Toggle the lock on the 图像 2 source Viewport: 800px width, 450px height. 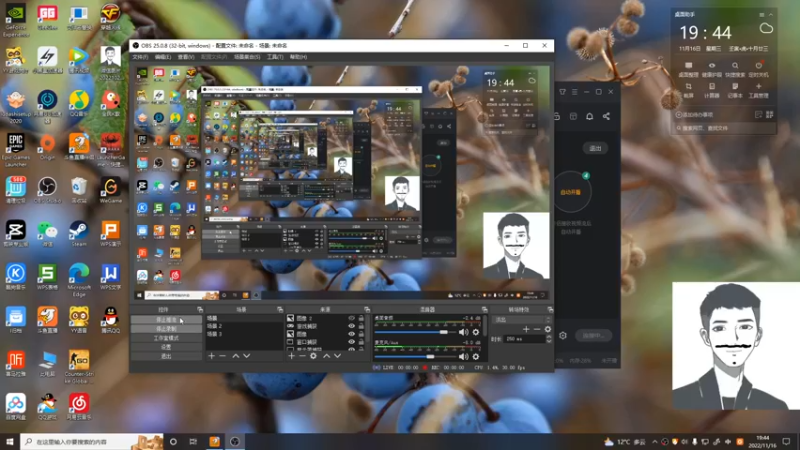click(x=361, y=318)
